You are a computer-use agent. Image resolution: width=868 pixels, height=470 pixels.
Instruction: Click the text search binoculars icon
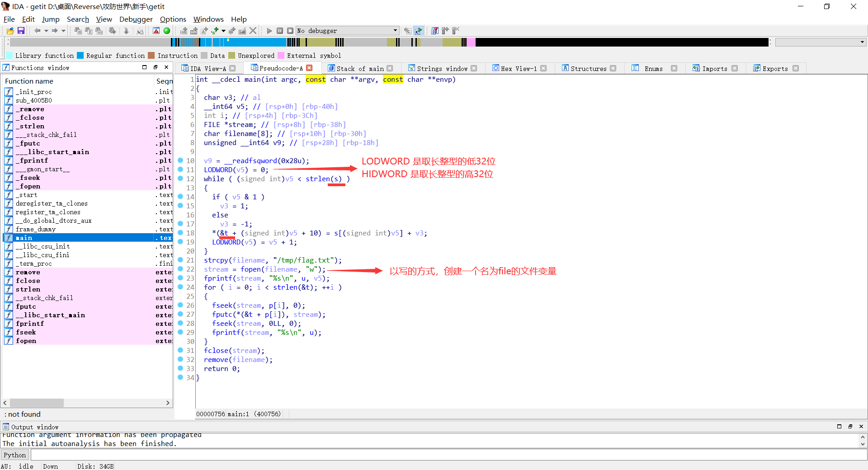pyautogui.click(x=89, y=31)
